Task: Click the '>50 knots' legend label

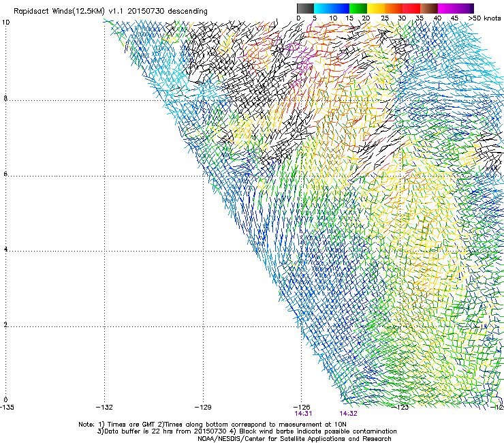Action: click(x=484, y=18)
